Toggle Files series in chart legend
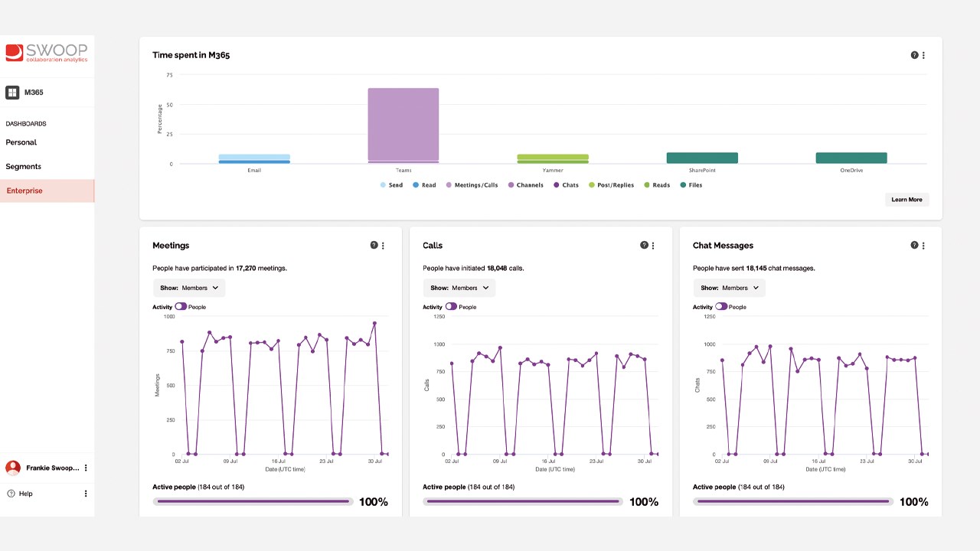980x551 pixels. point(691,185)
